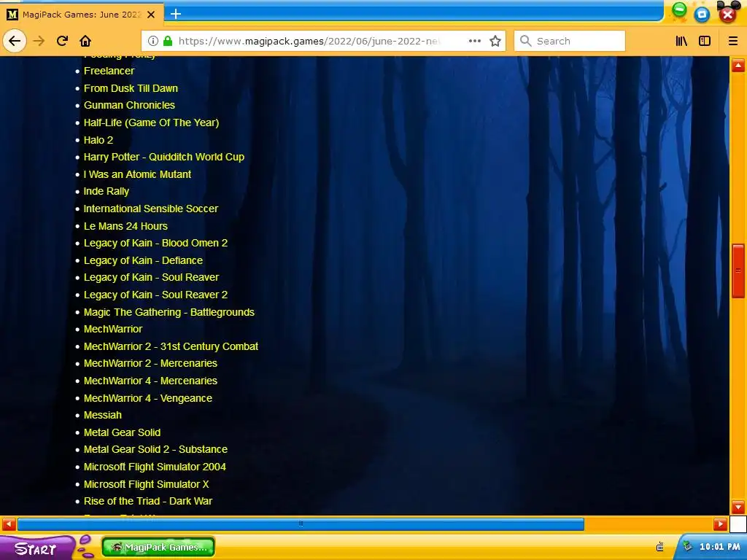Image resolution: width=747 pixels, height=560 pixels.
Task: Open page actions three-dot menu
Action: [474, 41]
